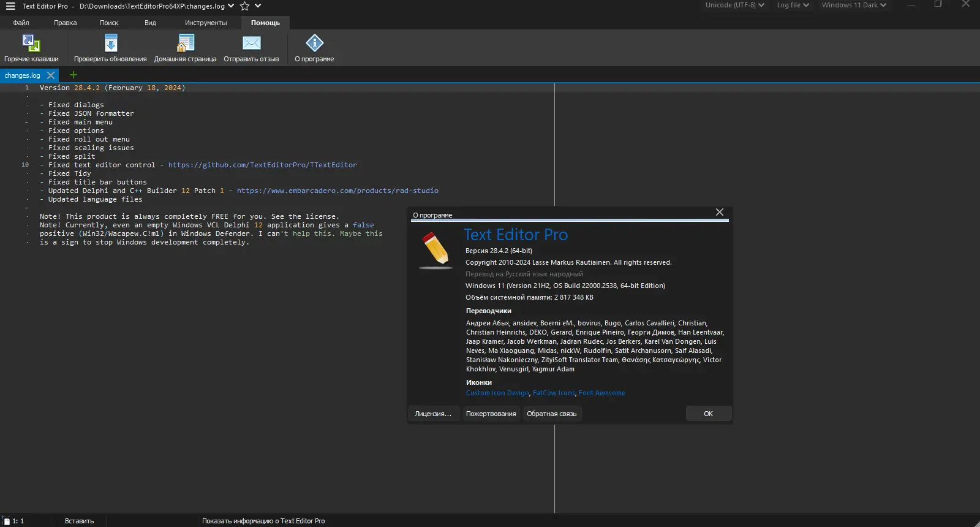Add a new document tab with plus
This screenshot has width=980, height=527.
(73, 75)
